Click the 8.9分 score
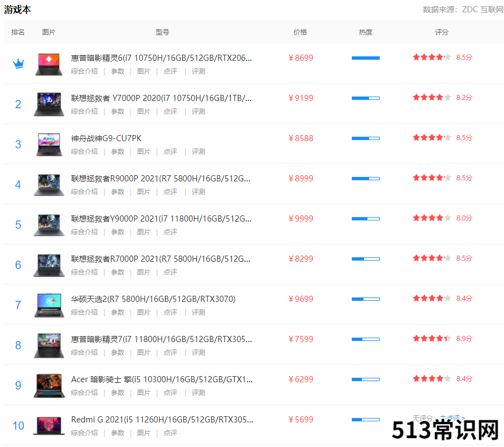Image resolution: width=504 pixels, height=447 pixels. pyautogui.click(x=464, y=339)
